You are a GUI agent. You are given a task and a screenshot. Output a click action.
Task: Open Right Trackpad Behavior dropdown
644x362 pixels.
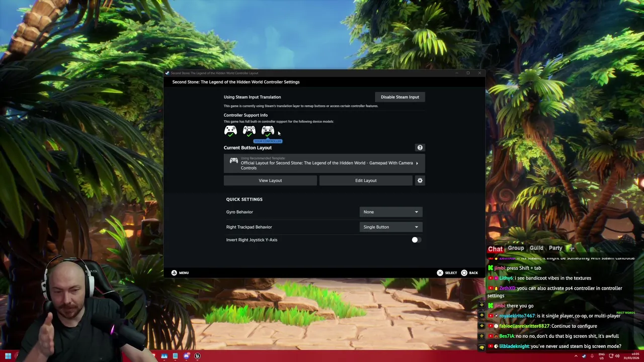[391, 227]
